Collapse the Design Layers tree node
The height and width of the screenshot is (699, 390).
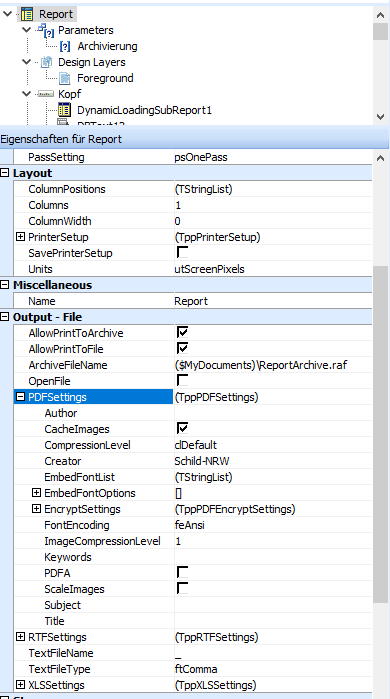pos(27,62)
